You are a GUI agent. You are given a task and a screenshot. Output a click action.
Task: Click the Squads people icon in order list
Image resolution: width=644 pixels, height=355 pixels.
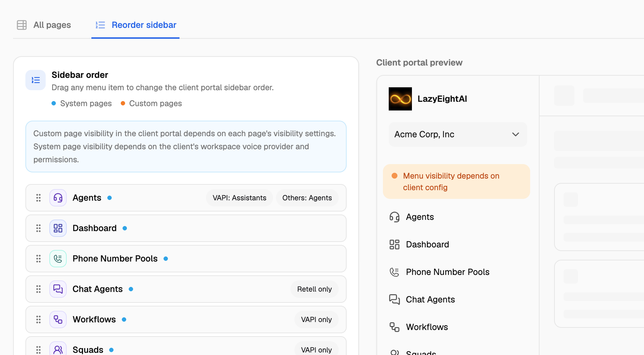pos(58,348)
